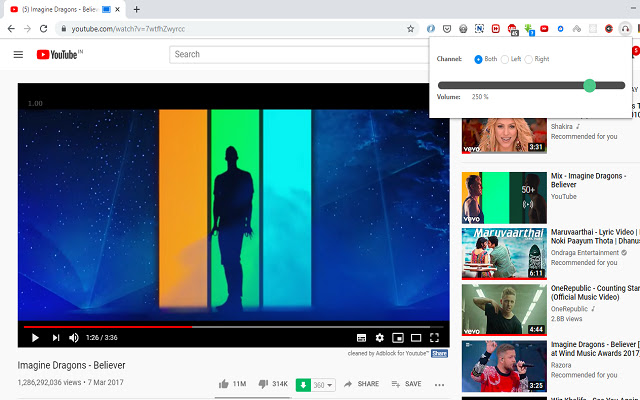Select the Imagine Dragons - Believer tab
The height and width of the screenshot is (400, 640).
coord(65,9)
